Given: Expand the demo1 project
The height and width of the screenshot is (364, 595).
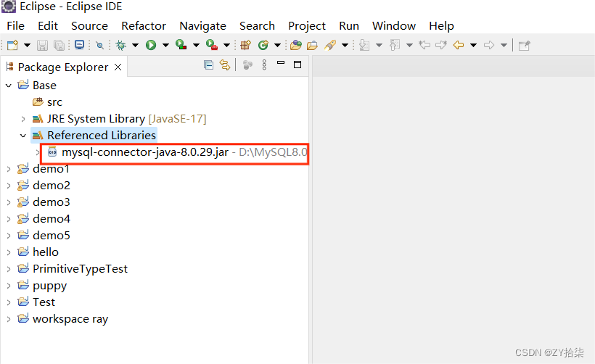Looking at the screenshot, I should coord(9,169).
